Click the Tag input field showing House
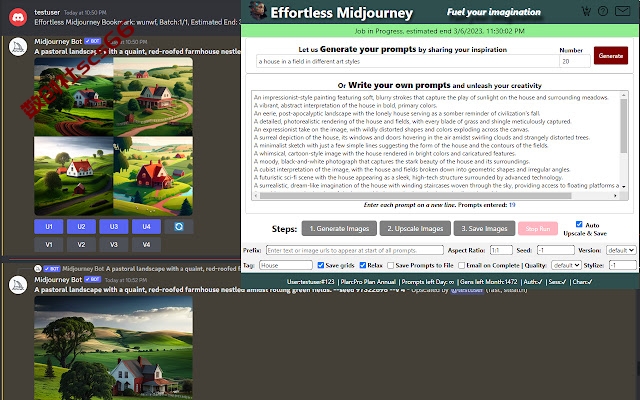The width and height of the screenshot is (640, 400). coord(286,265)
